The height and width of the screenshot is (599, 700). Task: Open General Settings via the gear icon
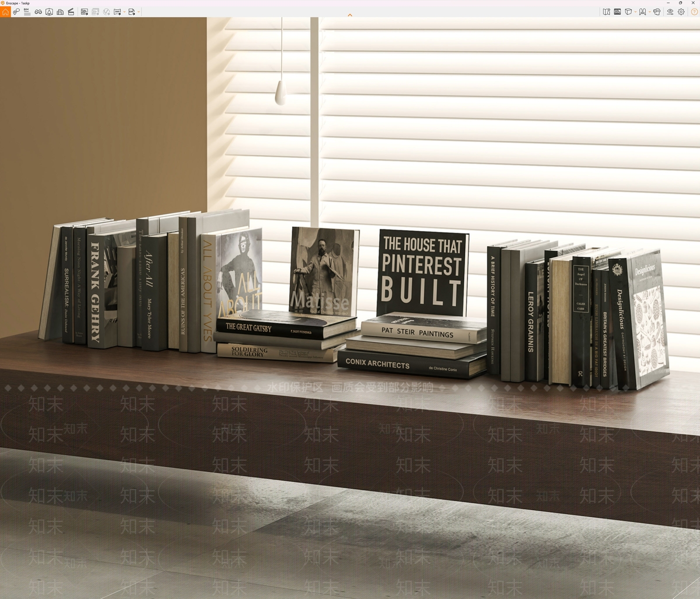coord(681,12)
